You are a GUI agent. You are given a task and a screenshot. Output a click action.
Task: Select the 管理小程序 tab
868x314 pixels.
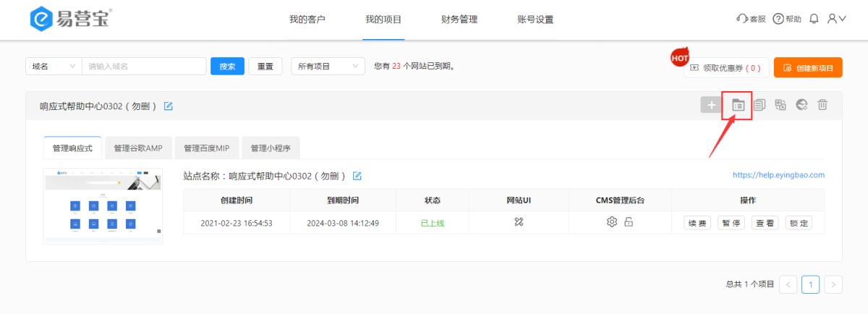tap(270, 148)
